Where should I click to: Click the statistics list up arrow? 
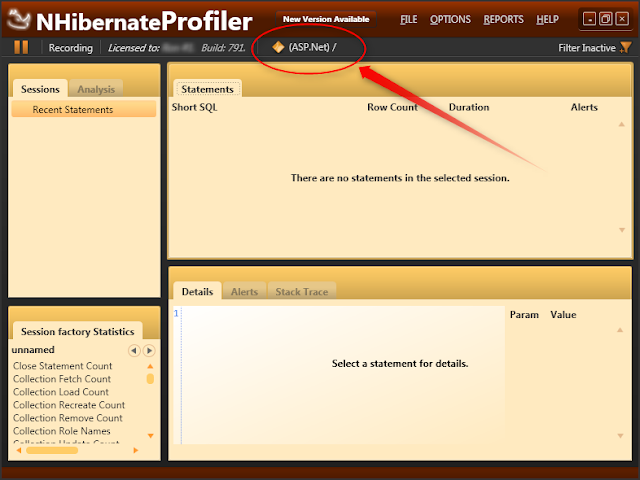tap(150, 366)
